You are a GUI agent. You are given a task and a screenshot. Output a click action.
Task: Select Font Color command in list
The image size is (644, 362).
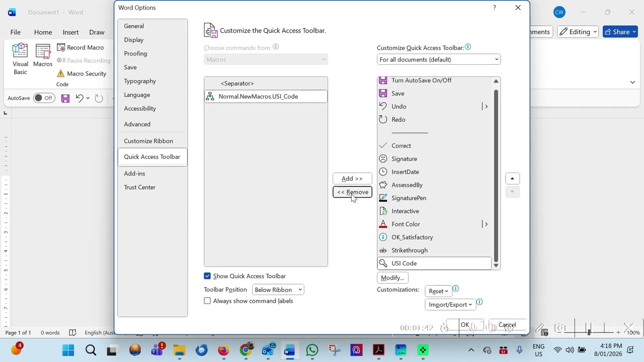(434, 224)
